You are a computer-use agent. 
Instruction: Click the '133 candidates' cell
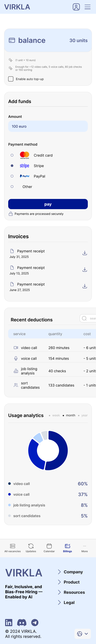point(61,385)
